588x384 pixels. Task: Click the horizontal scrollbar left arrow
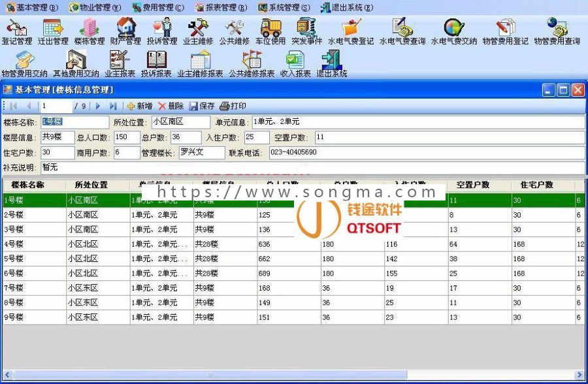[x=7, y=374]
